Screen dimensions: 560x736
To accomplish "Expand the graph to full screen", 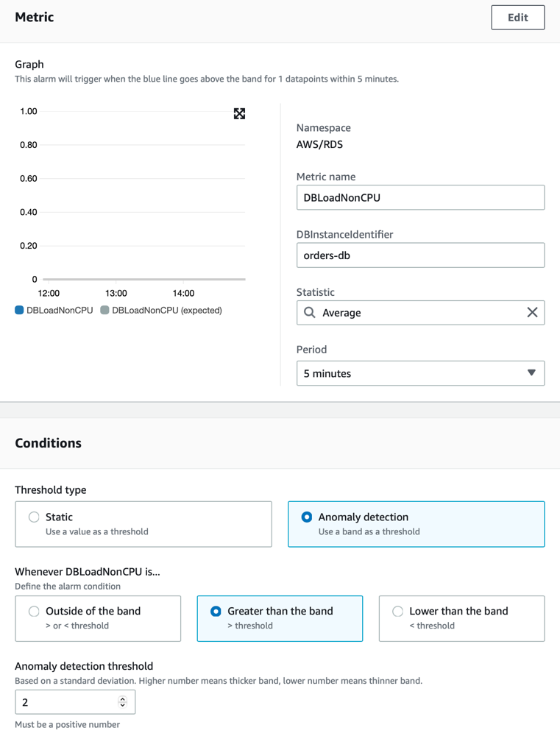I will pos(239,113).
